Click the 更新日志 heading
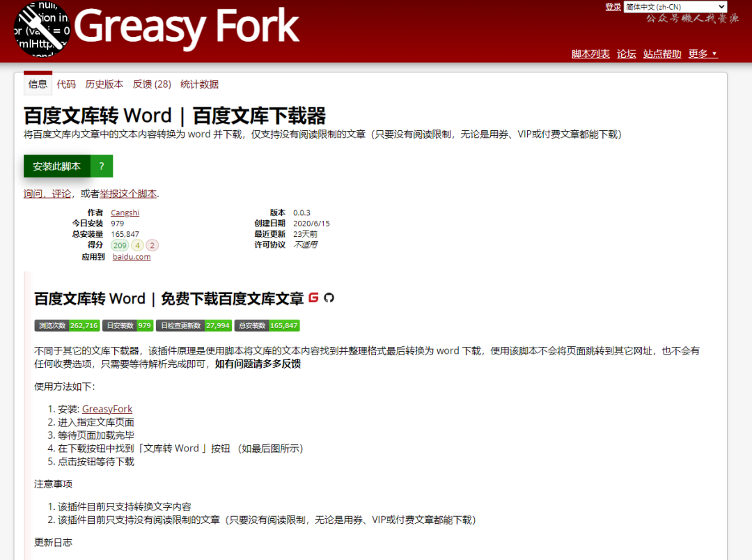This screenshot has width=752, height=560. tap(53, 543)
